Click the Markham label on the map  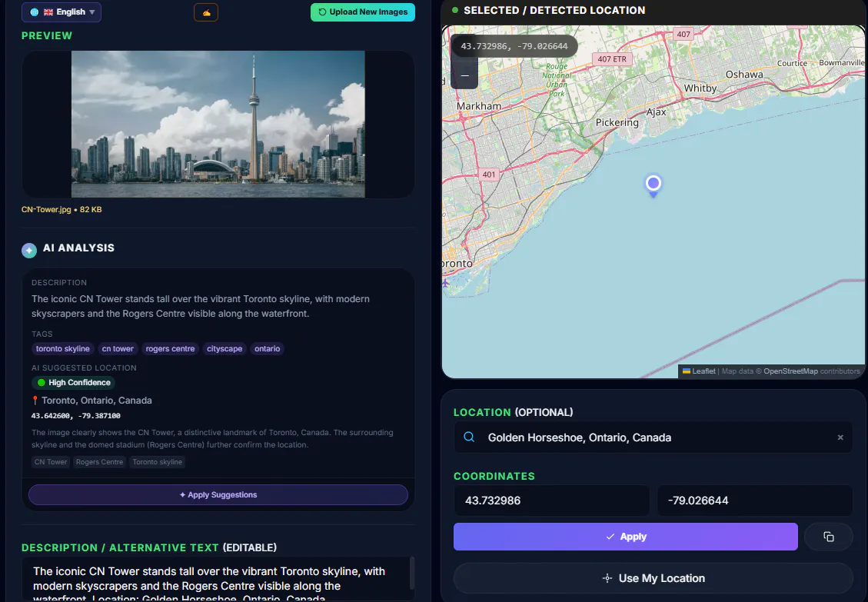479,106
